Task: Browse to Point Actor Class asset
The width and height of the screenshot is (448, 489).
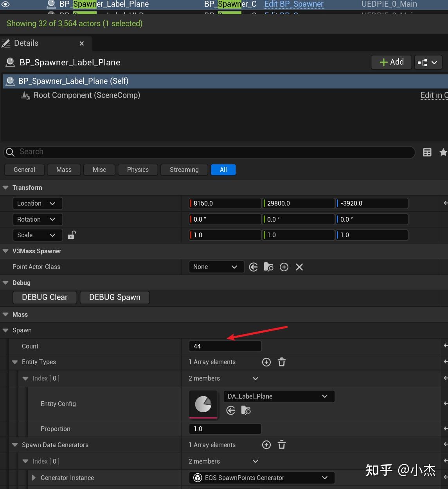Action: pyautogui.click(x=269, y=267)
